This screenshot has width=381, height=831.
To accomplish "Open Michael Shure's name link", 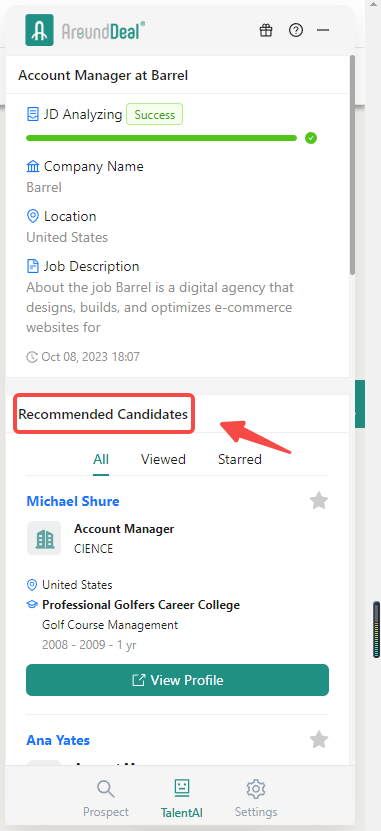I will [x=73, y=501].
